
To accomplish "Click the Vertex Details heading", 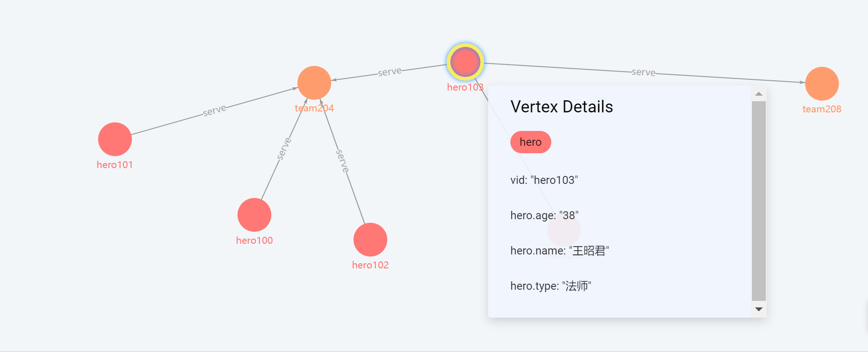I will click(x=561, y=107).
